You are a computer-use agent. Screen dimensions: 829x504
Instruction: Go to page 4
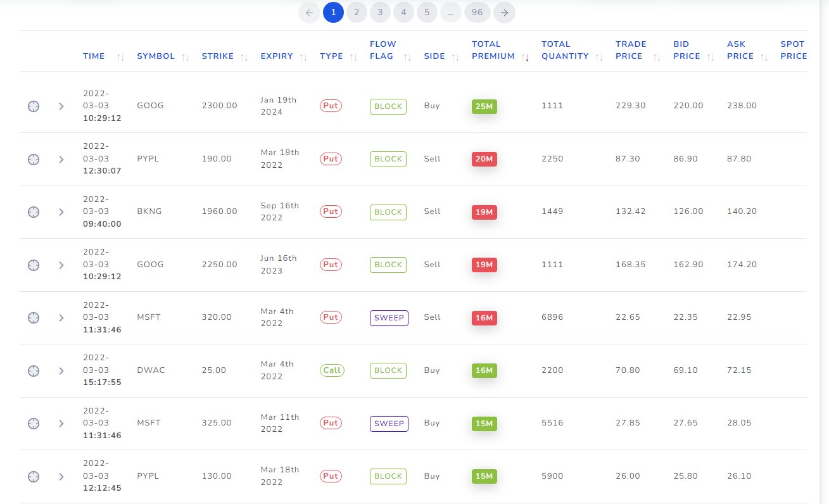[x=403, y=12]
